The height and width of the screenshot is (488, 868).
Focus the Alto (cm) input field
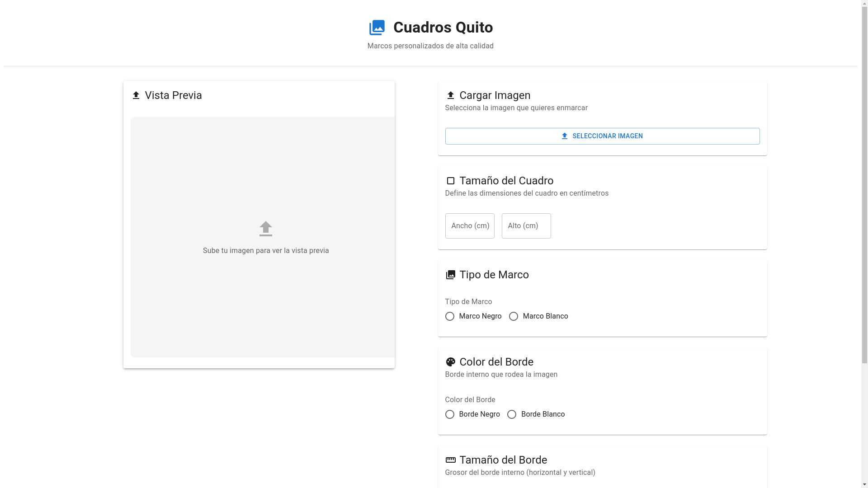(526, 226)
